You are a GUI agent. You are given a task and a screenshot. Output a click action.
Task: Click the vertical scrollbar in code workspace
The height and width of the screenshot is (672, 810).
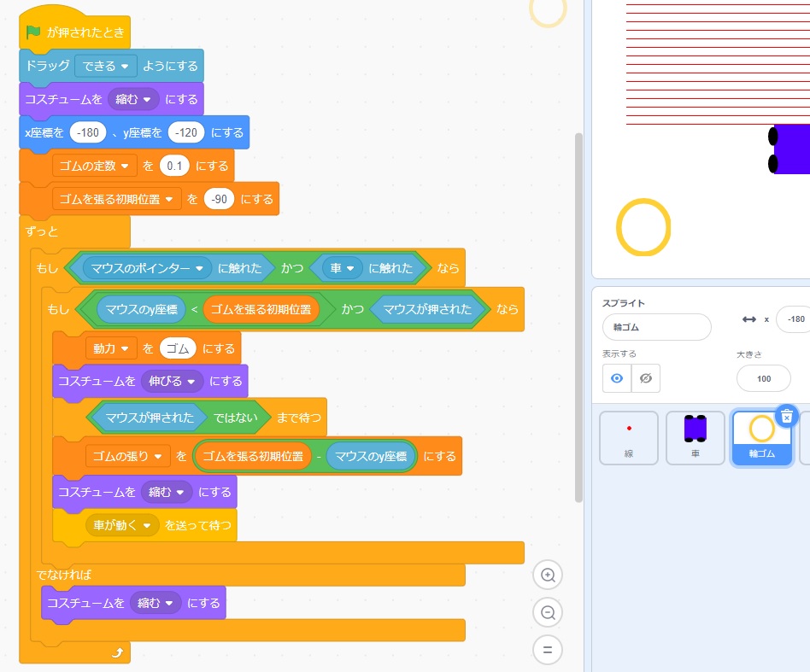coord(579,316)
